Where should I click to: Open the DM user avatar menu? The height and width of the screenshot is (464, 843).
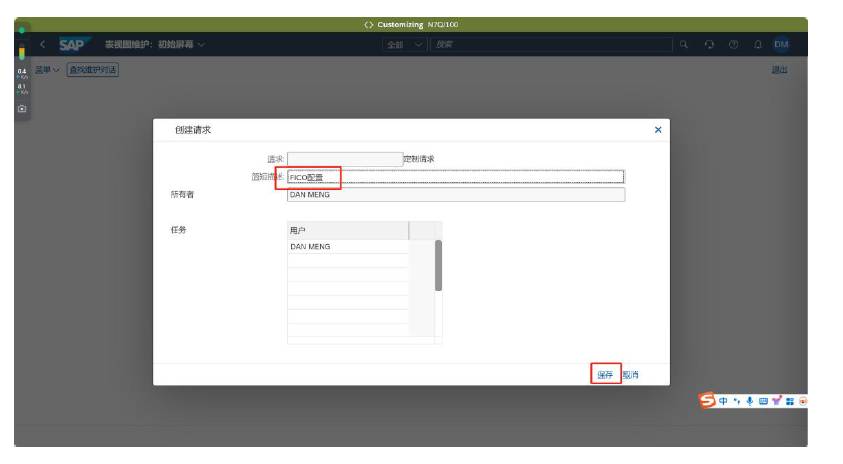pos(781,44)
